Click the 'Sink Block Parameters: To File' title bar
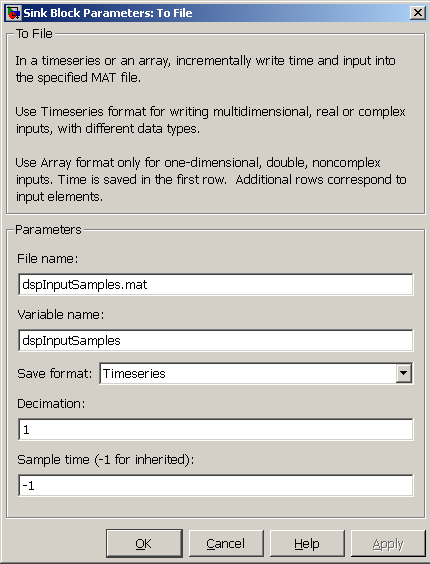The height and width of the screenshot is (564, 430). pyautogui.click(x=215, y=13)
